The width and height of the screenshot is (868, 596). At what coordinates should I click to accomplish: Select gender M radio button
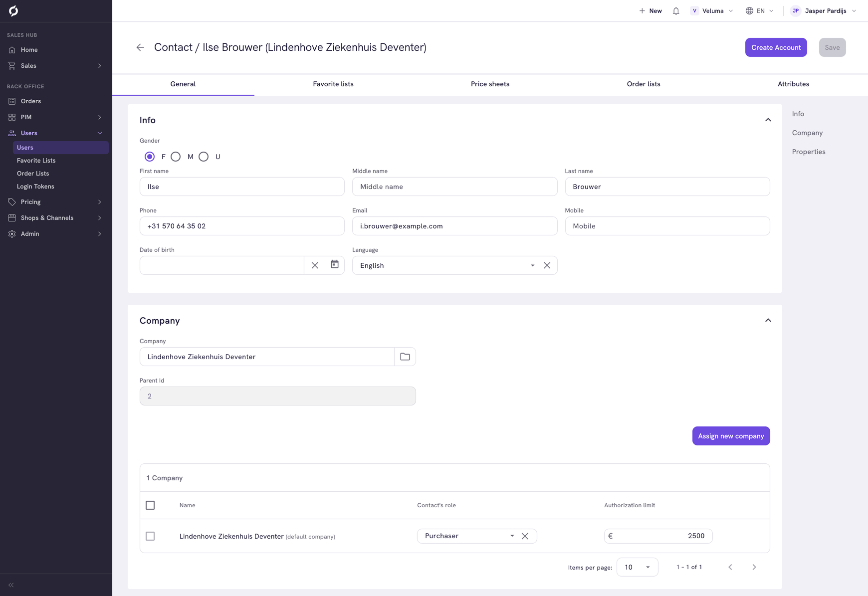coord(176,157)
